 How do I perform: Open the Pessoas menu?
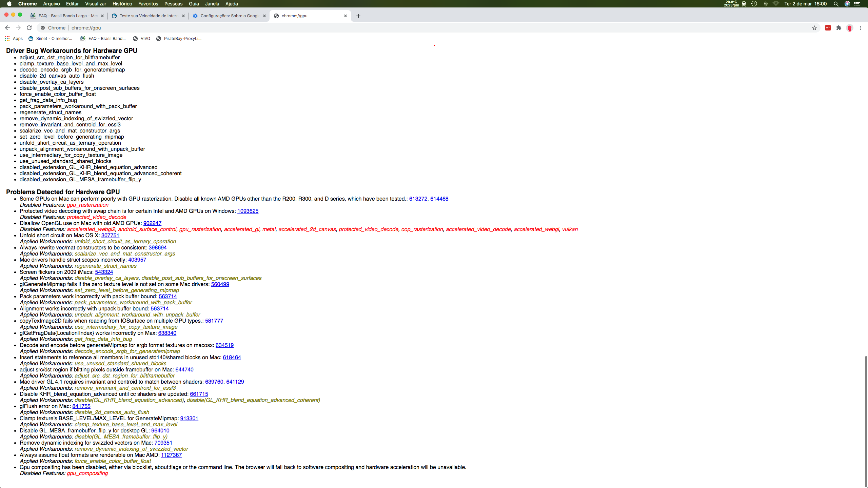click(173, 4)
